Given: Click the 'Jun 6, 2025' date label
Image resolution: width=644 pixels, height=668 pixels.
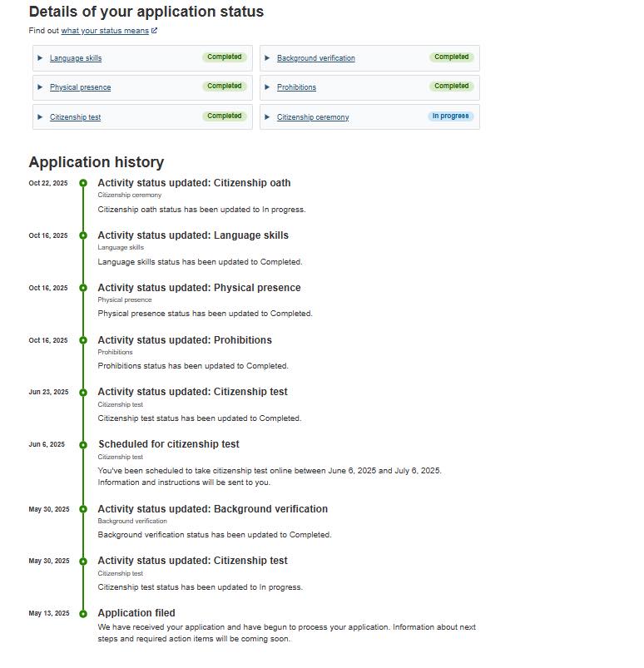Looking at the screenshot, I should click(x=47, y=444).
